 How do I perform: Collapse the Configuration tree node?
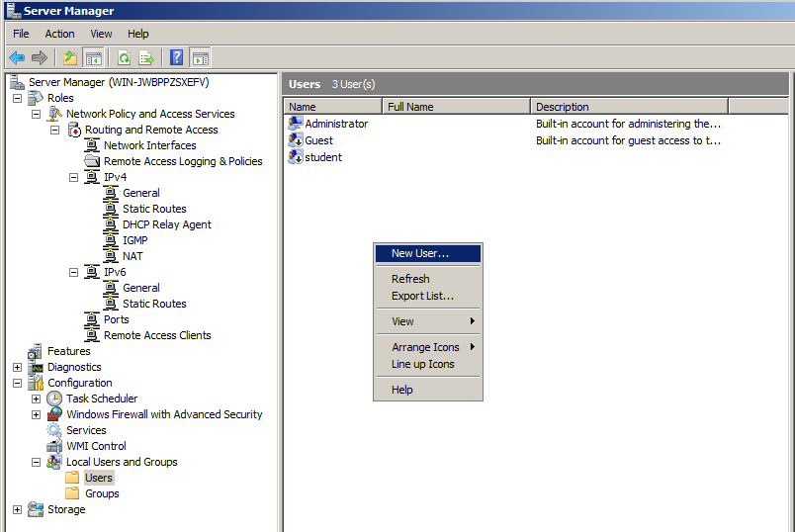tap(17, 383)
